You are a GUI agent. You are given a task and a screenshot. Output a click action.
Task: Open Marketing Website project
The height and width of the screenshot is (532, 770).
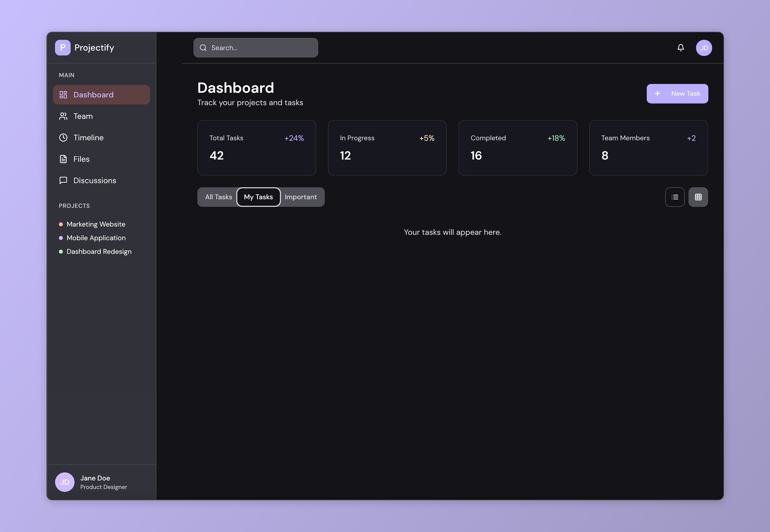[x=96, y=224]
